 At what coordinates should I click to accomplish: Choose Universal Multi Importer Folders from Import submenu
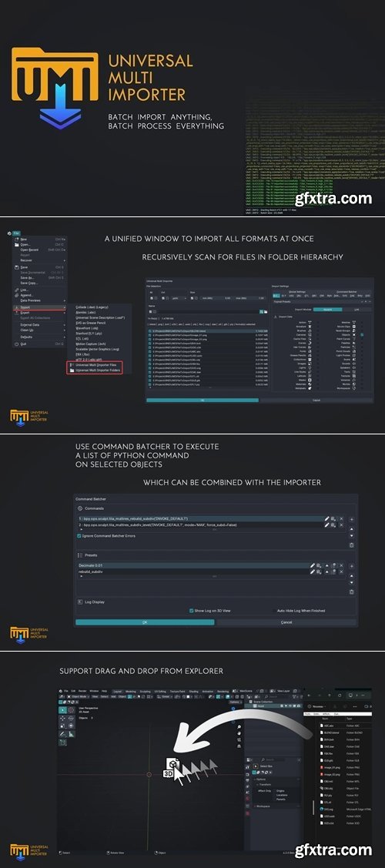coord(95,370)
